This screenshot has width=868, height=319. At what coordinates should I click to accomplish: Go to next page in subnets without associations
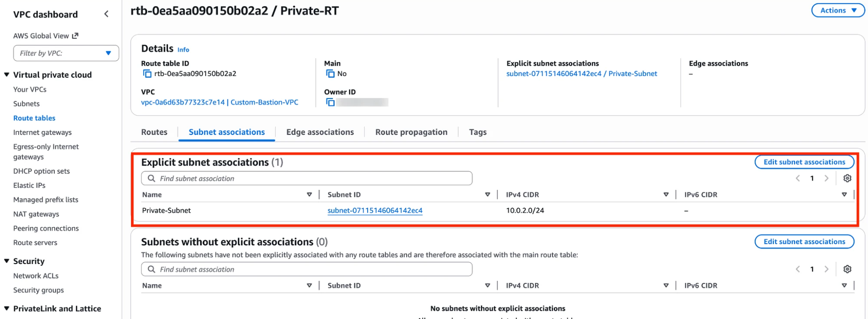[x=826, y=269]
